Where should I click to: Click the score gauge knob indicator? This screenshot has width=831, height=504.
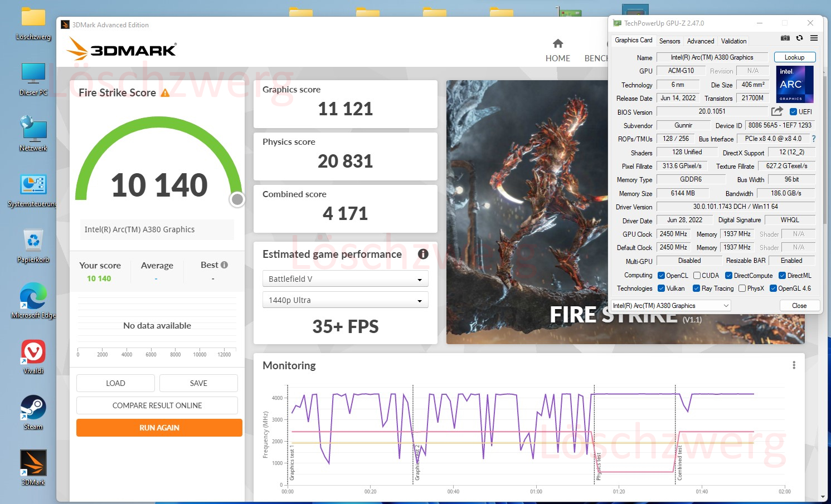tap(237, 199)
